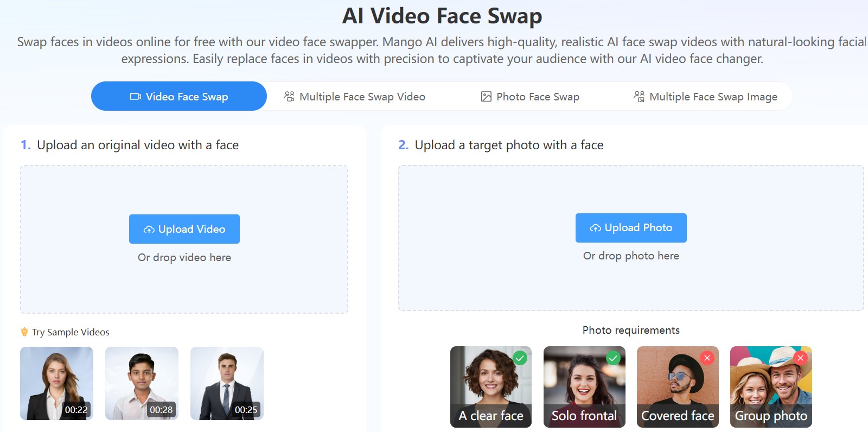The image size is (868, 432).
Task: Click the green checkmark on 'A clear face'
Action: [520, 358]
